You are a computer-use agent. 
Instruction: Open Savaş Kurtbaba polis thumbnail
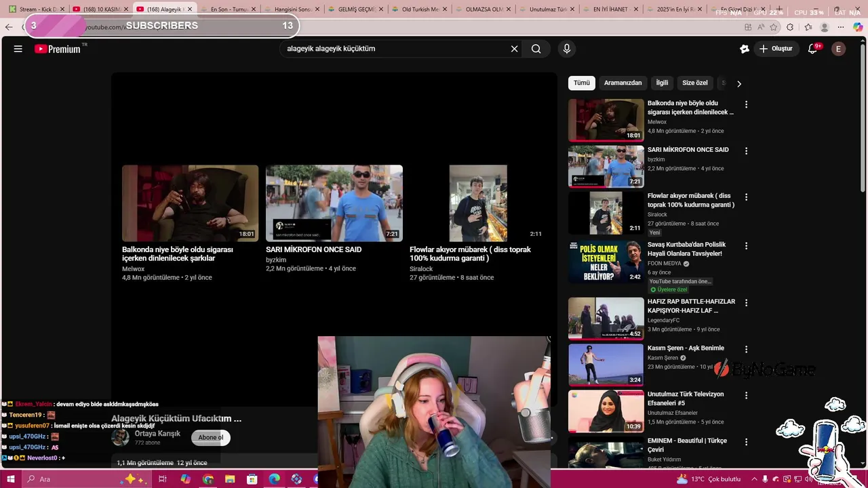[x=606, y=261]
